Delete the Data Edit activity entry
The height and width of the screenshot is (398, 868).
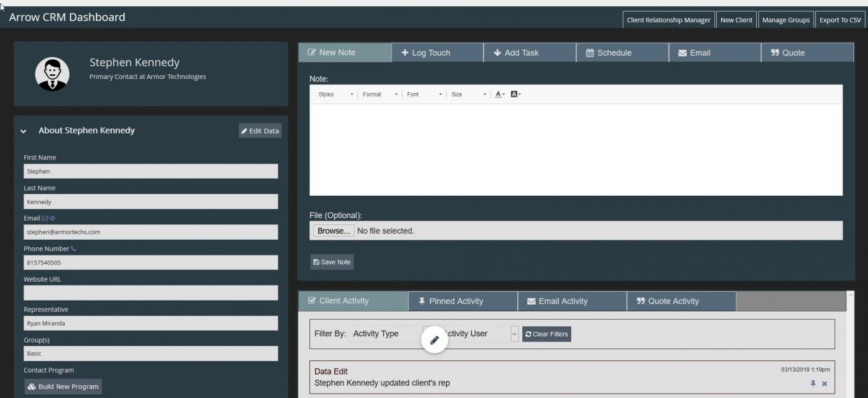(x=824, y=383)
